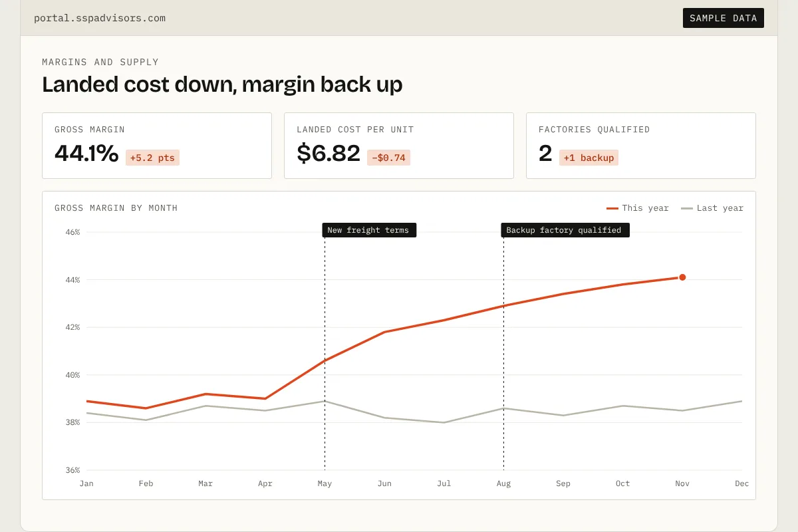The height and width of the screenshot is (532, 798).
Task: Click the Mar x-axis label
Action: pyautogui.click(x=205, y=483)
